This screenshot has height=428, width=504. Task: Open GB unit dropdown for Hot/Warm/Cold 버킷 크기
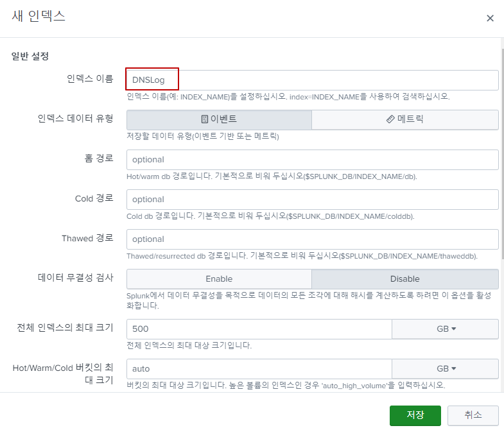[446, 369]
